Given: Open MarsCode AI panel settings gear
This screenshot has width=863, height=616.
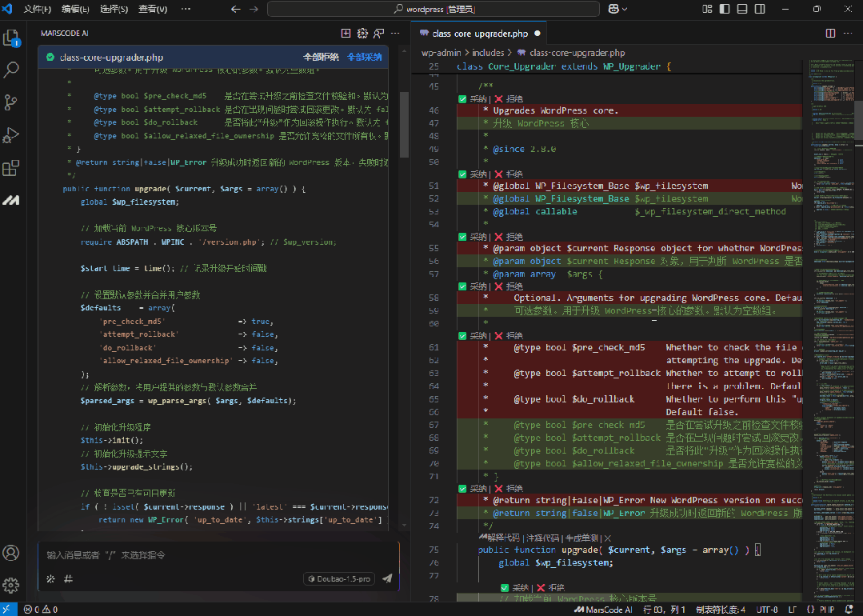Looking at the screenshot, I should click(x=362, y=34).
